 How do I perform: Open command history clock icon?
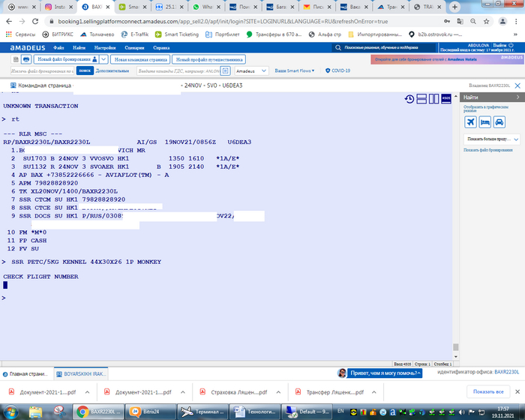tap(409, 99)
